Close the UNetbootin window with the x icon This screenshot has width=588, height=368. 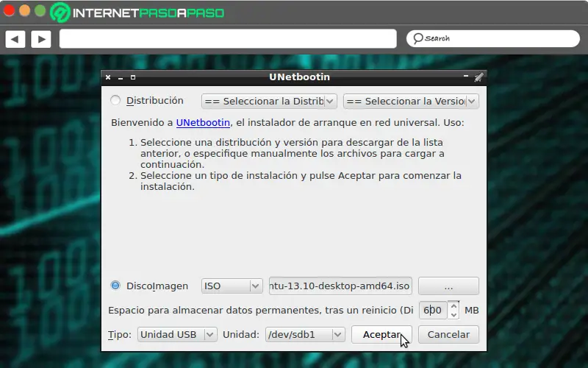point(108,77)
